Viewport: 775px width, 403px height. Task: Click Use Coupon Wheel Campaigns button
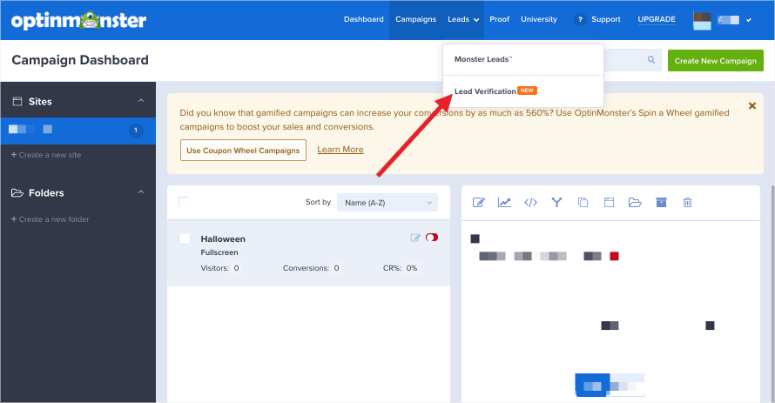243,150
